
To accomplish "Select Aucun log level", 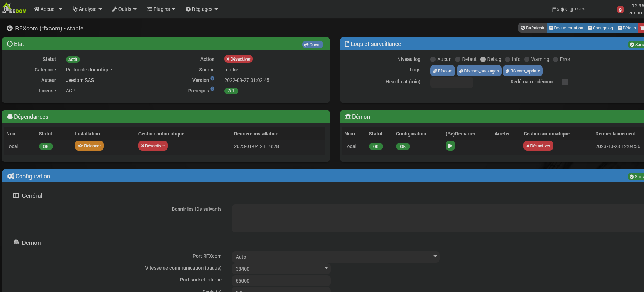I will click(x=433, y=60).
